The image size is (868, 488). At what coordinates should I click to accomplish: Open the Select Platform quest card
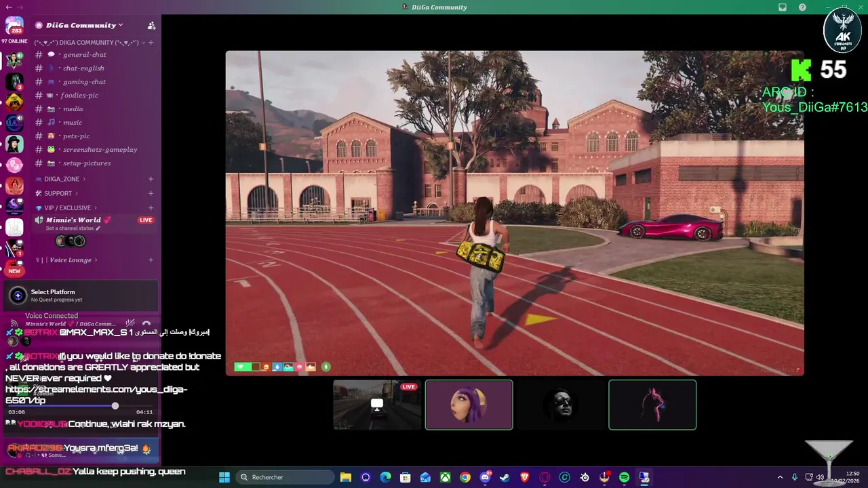(x=81, y=296)
